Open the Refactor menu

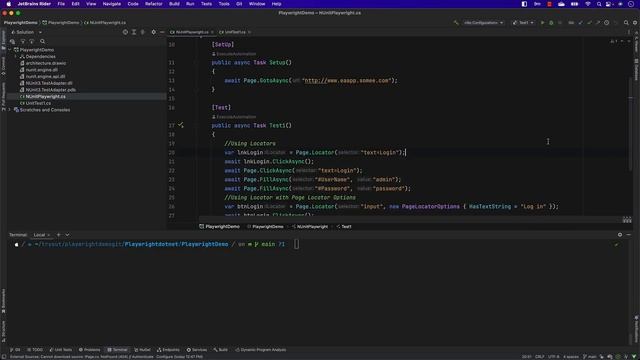[x=154, y=4]
